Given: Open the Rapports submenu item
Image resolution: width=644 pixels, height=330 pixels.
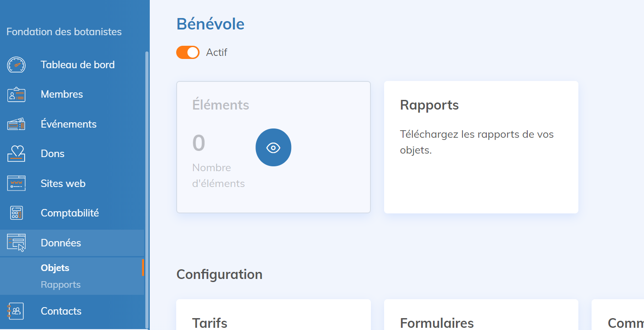Looking at the screenshot, I should click(61, 285).
